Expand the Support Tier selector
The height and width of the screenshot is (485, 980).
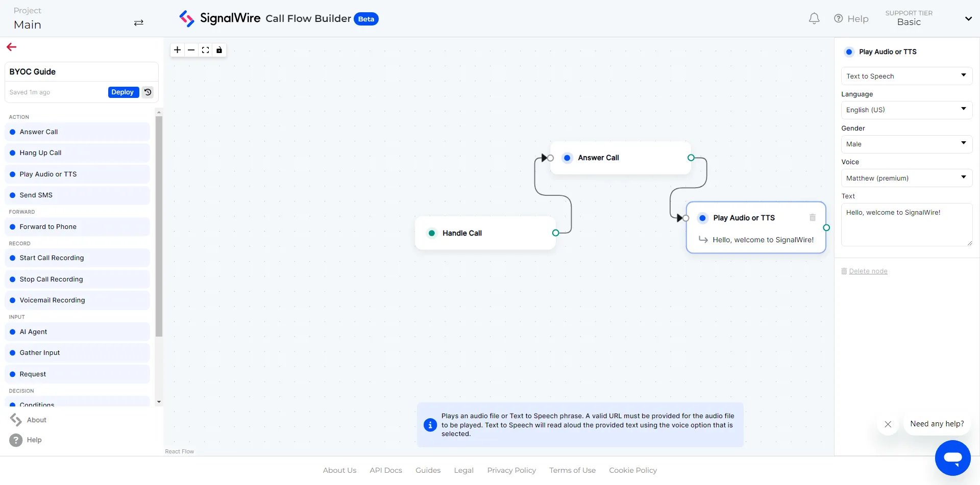(968, 18)
